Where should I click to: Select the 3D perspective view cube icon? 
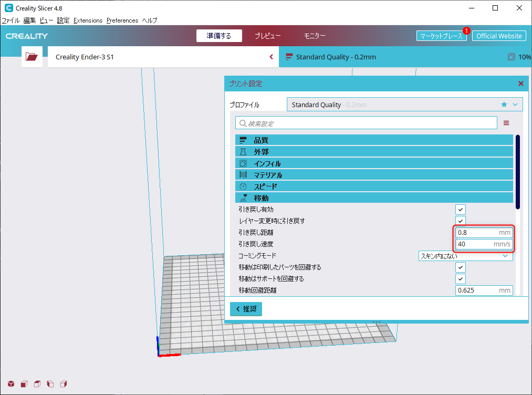11,384
